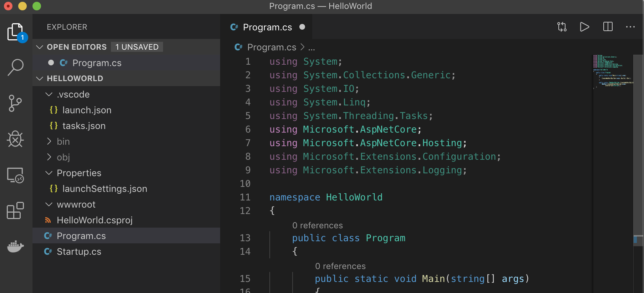Viewport: 644px width, 293px height.
Task: Open Startup.cs file
Action: point(126,252)
